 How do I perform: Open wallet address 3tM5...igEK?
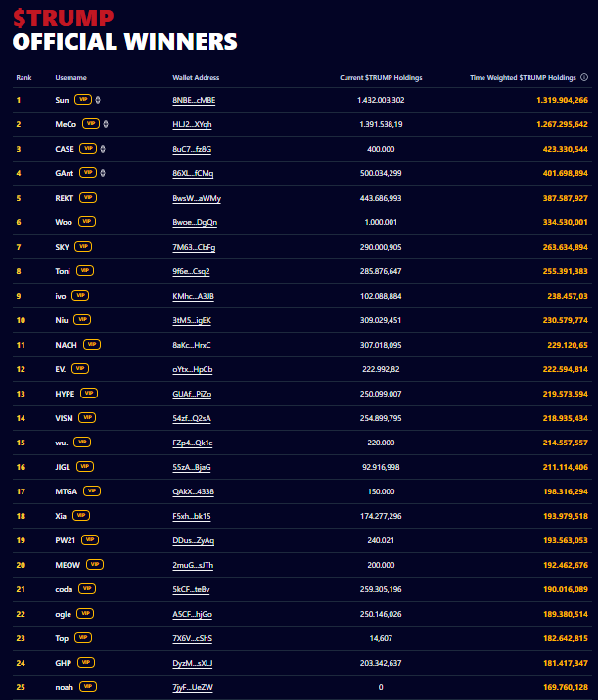pyautogui.click(x=192, y=320)
